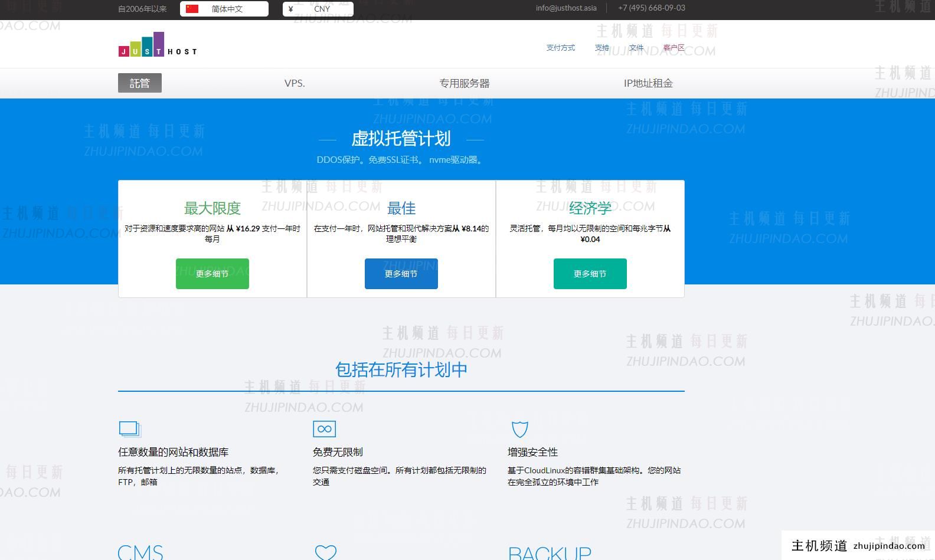Click the info@justhost.asia email link
The height and width of the screenshot is (560, 935).
pyautogui.click(x=566, y=8)
